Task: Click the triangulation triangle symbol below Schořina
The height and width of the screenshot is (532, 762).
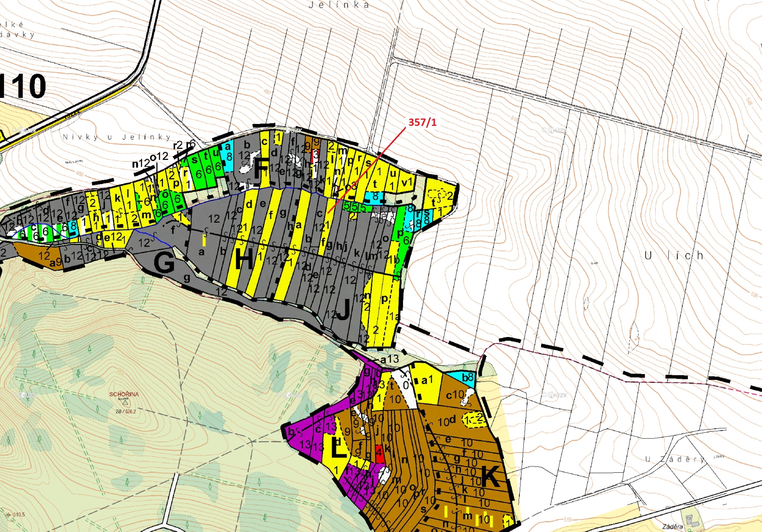Action: 125,403
